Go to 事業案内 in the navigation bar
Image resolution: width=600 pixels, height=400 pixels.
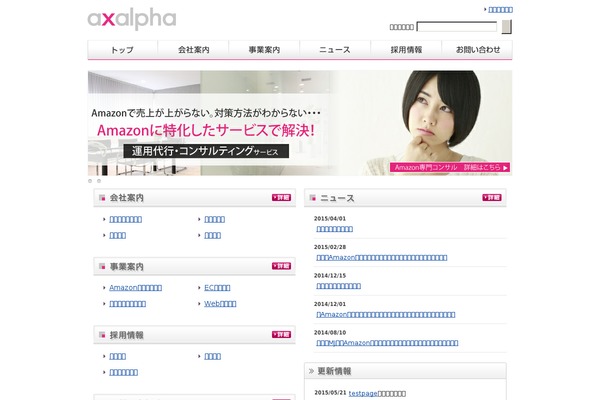[x=264, y=50]
